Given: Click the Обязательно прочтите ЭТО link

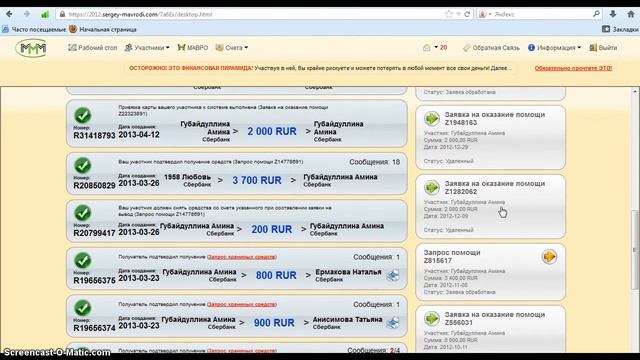Looking at the screenshot, I should (x=573, y=68).
